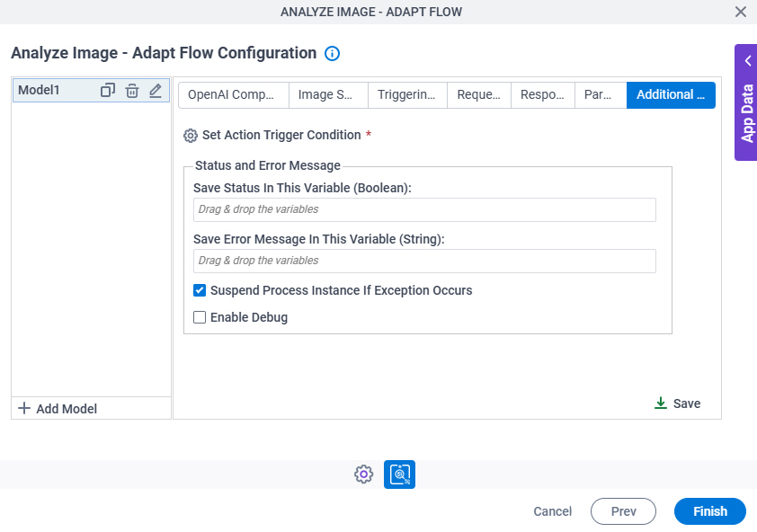Image resolution: width=757 pixels, height=532 pixels.
Task: Click the green download icon beside Save
Action: click(661, 403)
